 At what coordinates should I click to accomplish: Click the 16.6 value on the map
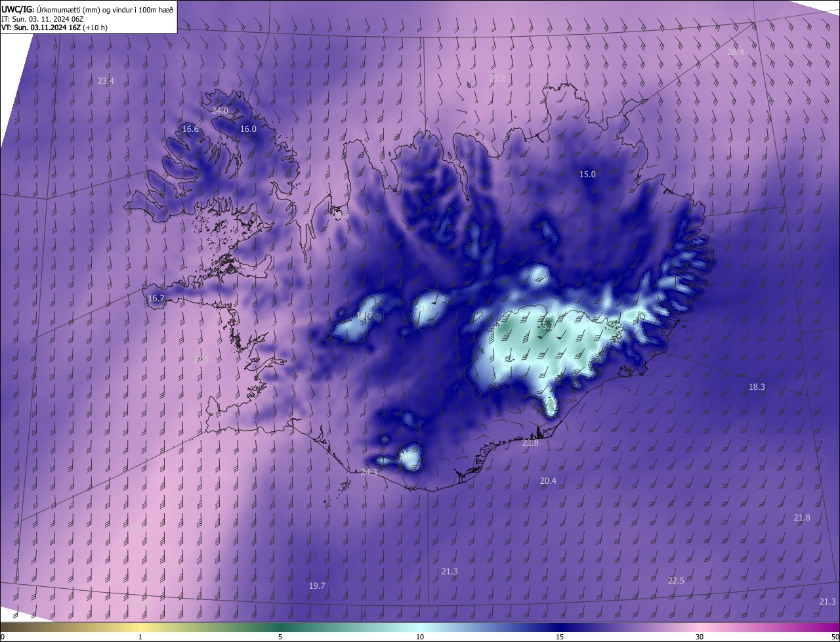click(190, 129)
